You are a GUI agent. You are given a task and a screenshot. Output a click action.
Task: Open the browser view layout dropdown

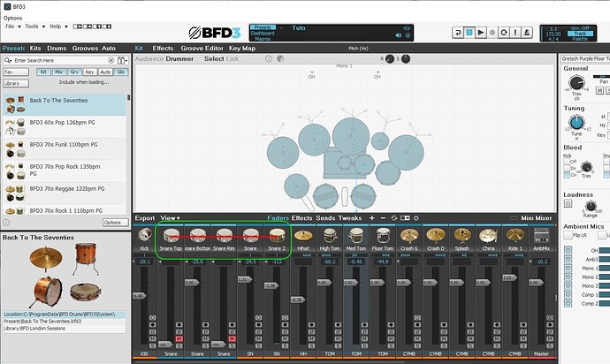pyautogui.click(x=123, y=60)
